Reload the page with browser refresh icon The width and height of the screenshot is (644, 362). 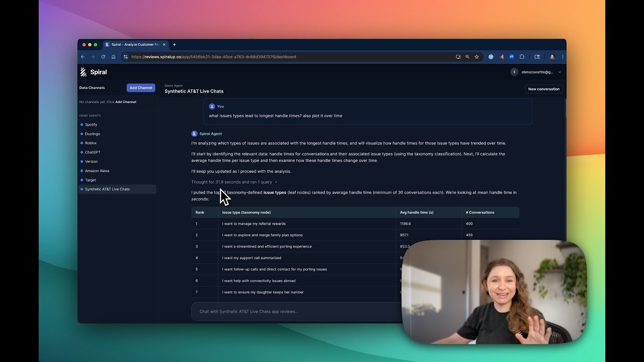coord(103,57)
